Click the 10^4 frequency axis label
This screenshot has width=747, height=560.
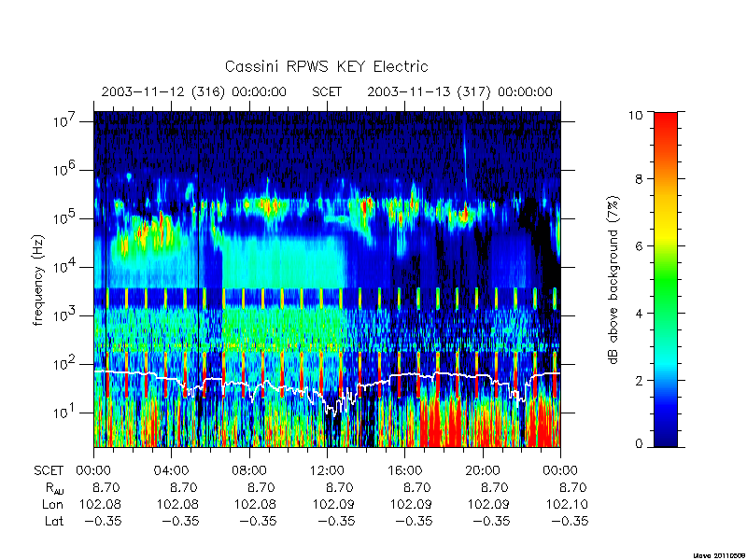63,265
